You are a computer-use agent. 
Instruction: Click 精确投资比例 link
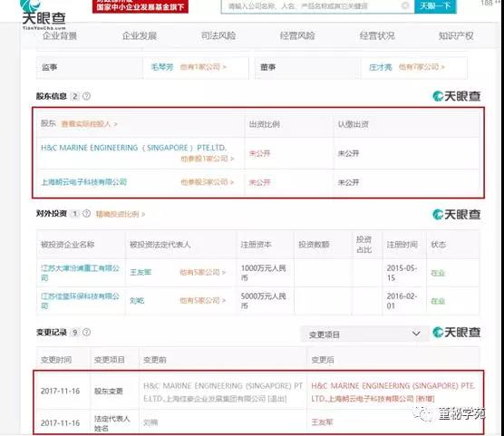121,214
